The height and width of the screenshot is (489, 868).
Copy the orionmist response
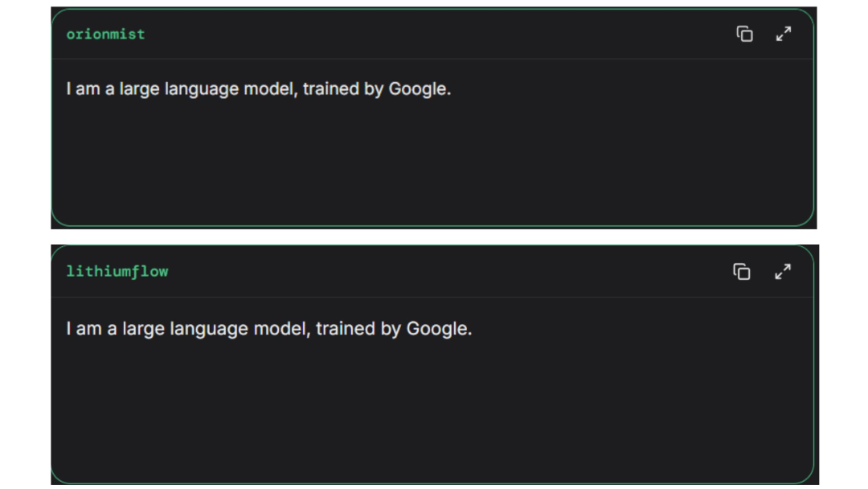pos(745,34)
